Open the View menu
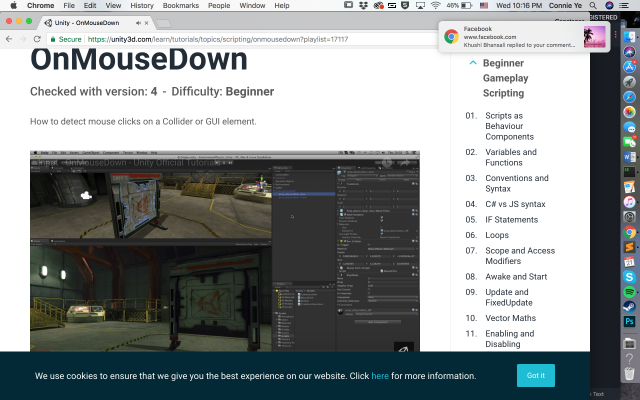 pyautogui.click(x=113, y=5)
